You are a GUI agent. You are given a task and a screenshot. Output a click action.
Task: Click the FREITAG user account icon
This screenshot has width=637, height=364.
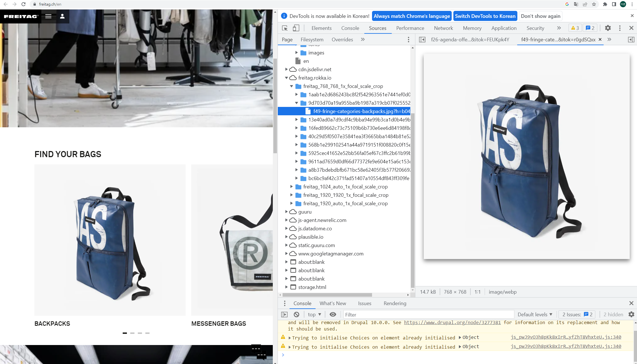tap(62, 16)
